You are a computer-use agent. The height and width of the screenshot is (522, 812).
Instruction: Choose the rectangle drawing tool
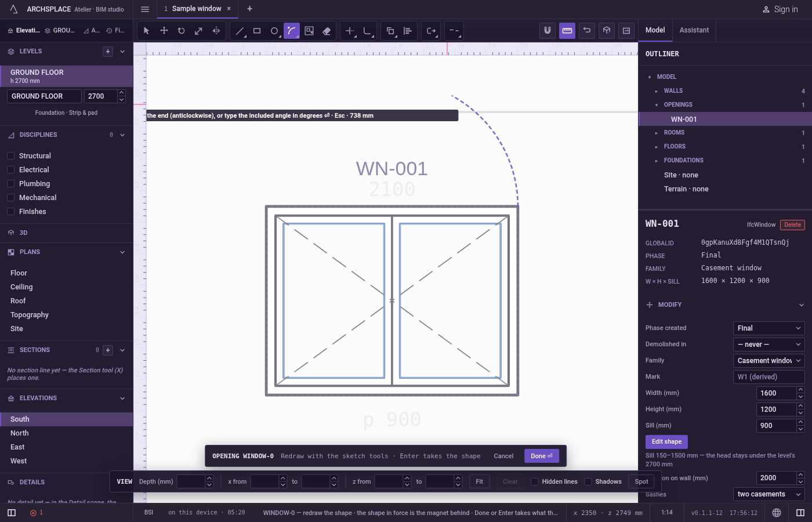[x=257, y=31]
